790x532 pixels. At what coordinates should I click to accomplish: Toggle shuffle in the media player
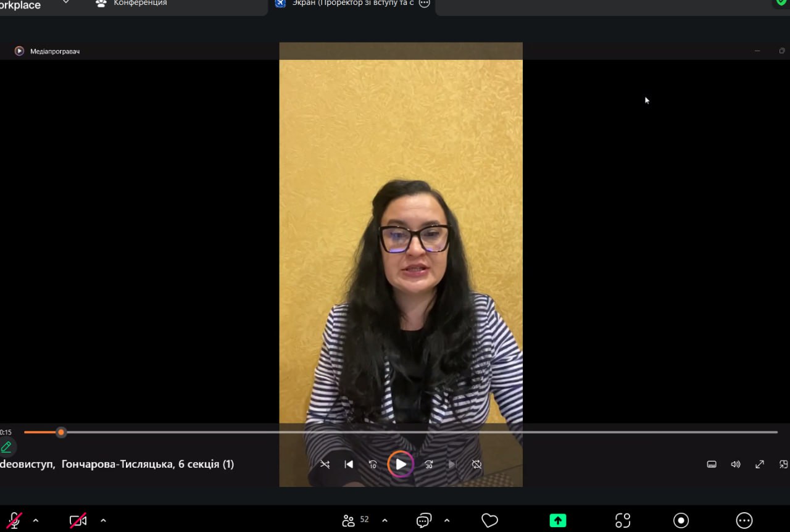click(325, 464)
